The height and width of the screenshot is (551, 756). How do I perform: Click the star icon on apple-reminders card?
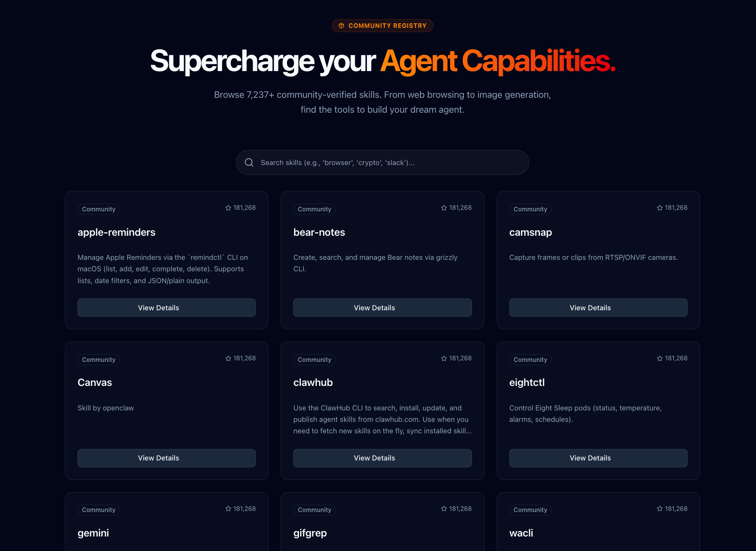228,208
